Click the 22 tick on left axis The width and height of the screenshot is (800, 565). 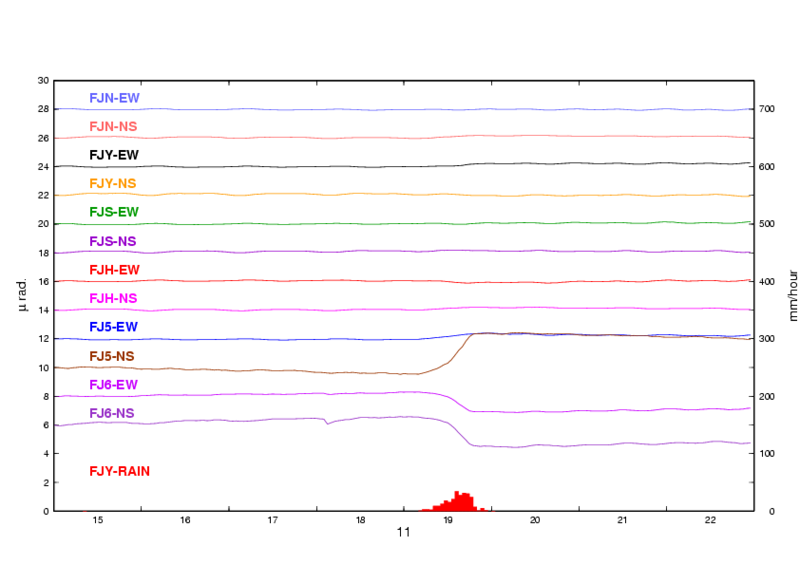coord(43,195)
